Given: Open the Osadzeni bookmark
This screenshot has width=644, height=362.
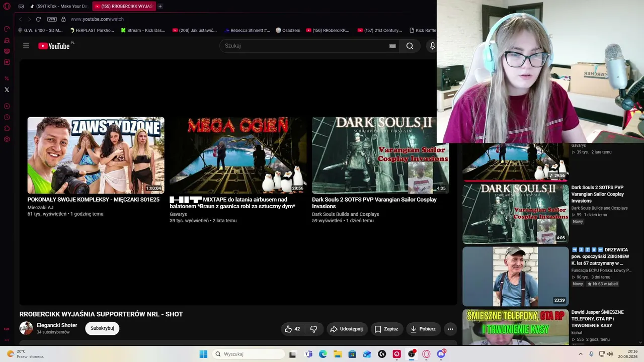Looking at the screenshot, I should 288,30.
